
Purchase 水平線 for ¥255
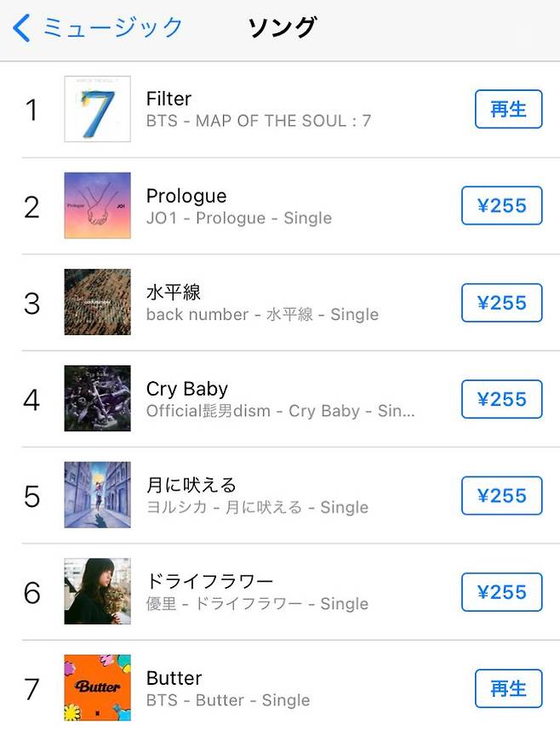[x=501, y=303]
